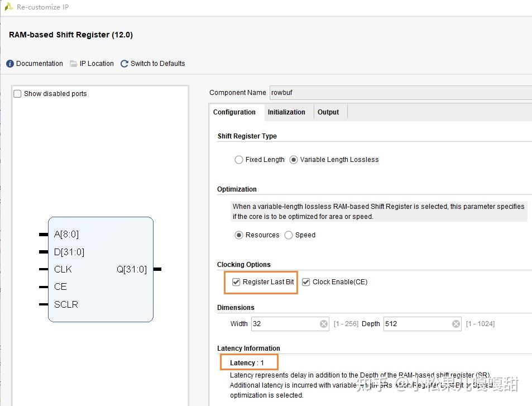Switch to the Initialization tab
532x406 pixels.
(287, 112)
